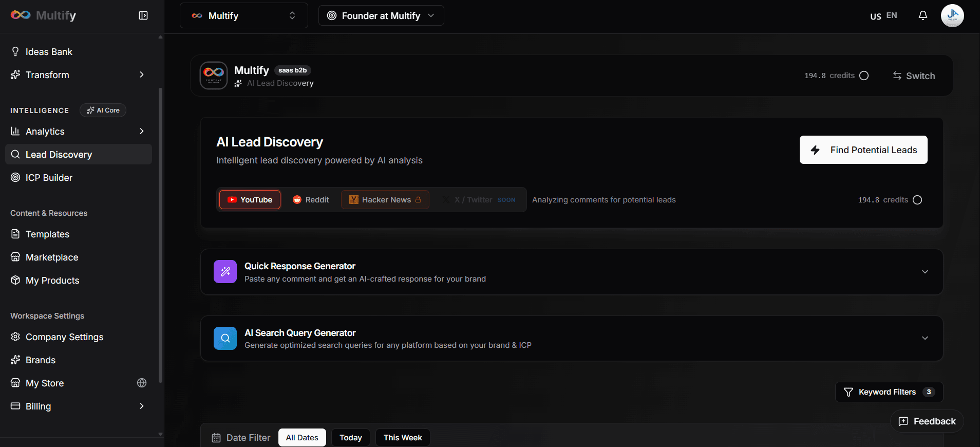Screen dimensions: 980x447
Task: Open the user profile avatar menu
Action: (x=952, y=15)
